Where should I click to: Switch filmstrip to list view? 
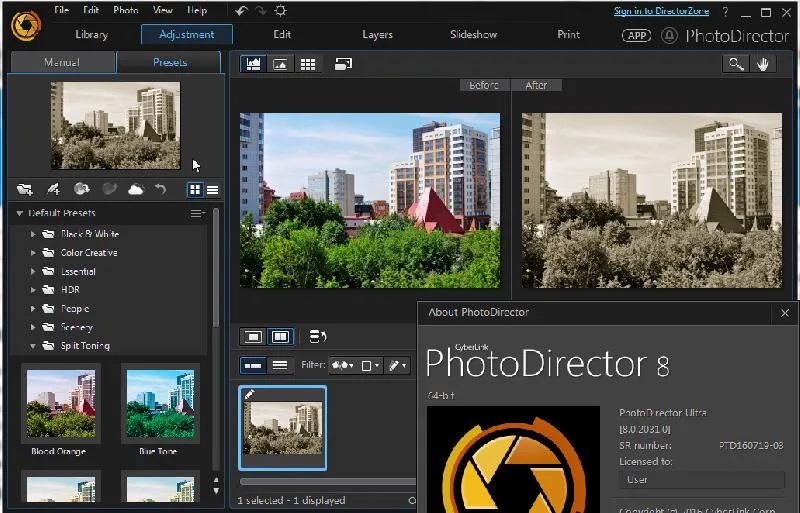tap(280, 365)
